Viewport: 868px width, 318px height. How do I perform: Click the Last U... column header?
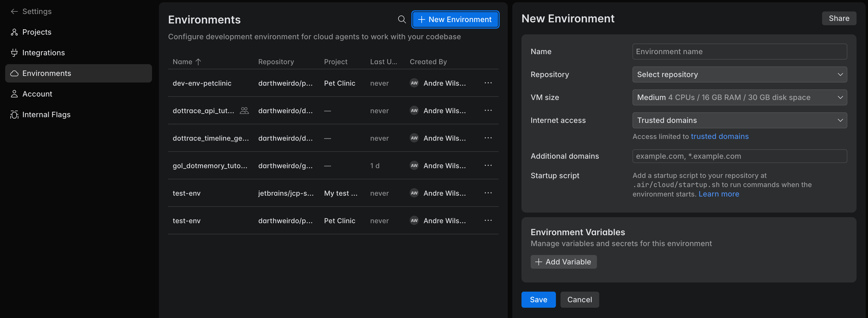coord(384,62)
